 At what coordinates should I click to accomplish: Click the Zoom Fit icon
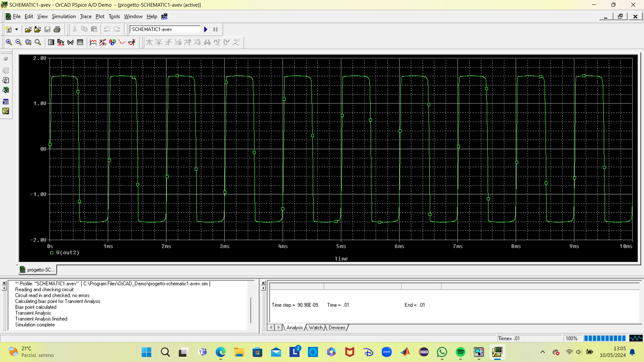[38, 42]
